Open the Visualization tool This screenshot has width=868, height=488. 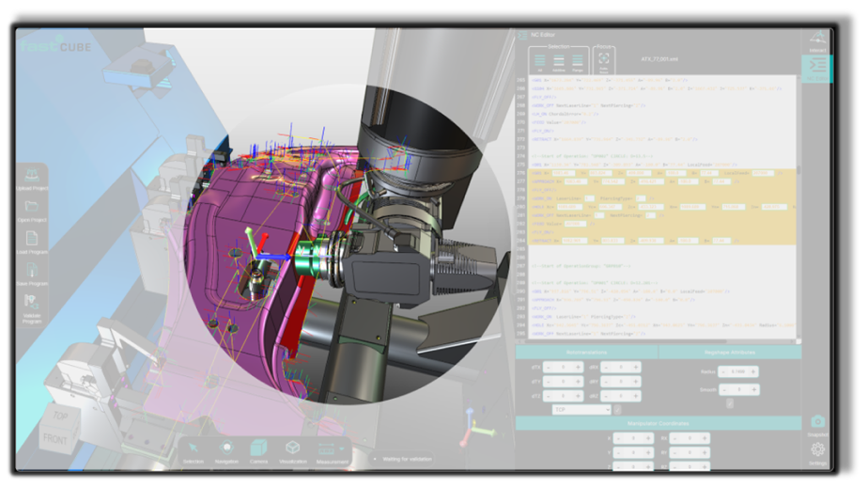tap(292, 449)
